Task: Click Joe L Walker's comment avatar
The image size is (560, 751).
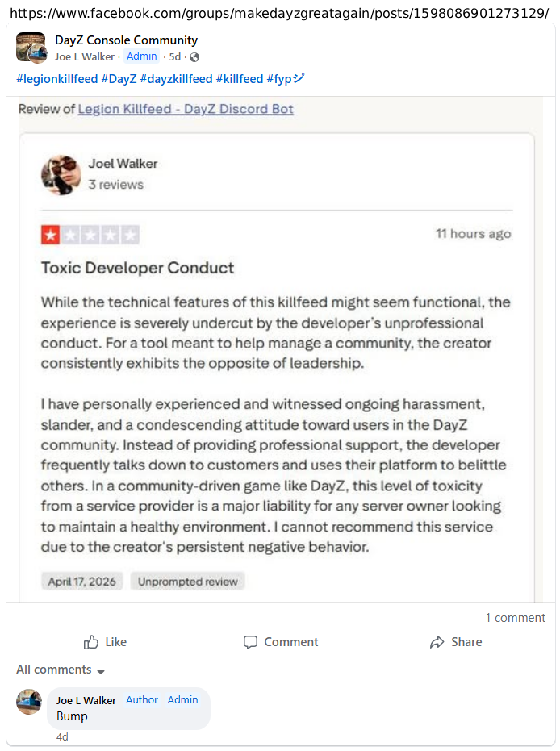Action: pyautogui.click(x=29, y=702)
